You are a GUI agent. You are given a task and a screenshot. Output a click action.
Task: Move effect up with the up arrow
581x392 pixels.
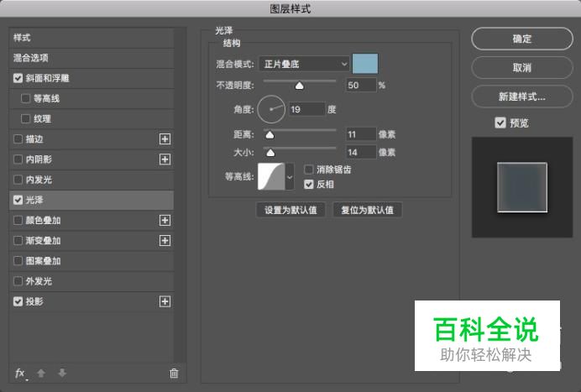(x=41, y=373)
